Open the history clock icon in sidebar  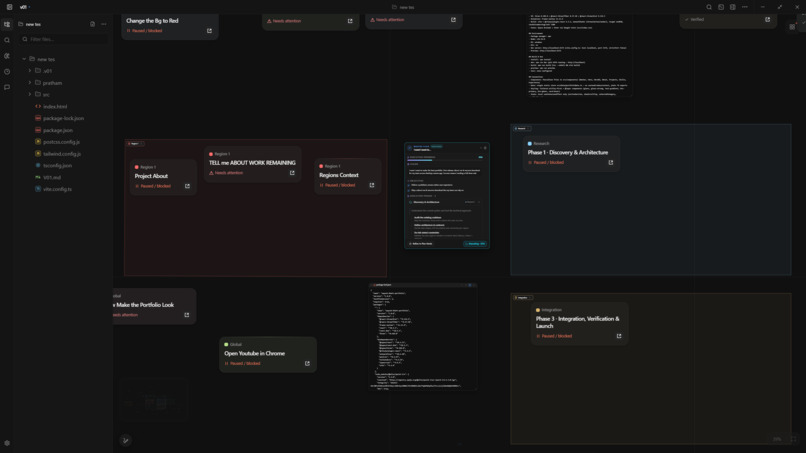7,72
